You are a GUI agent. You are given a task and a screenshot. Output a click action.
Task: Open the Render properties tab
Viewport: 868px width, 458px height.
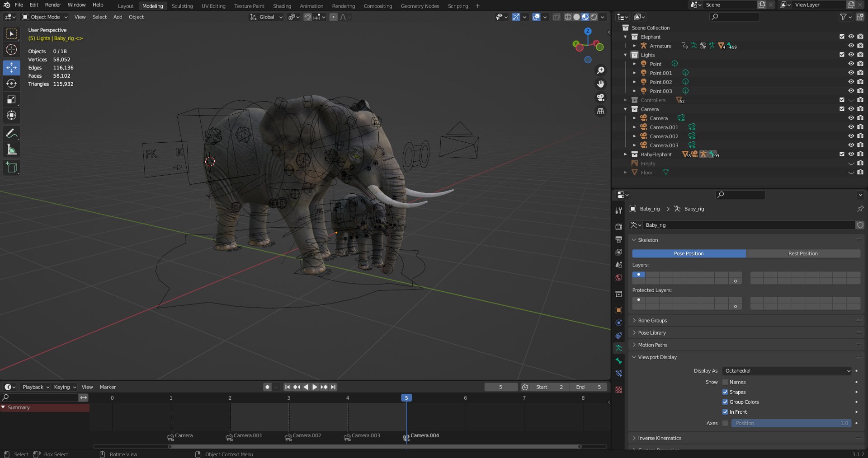pyautogui.click(x=619, y=227)
